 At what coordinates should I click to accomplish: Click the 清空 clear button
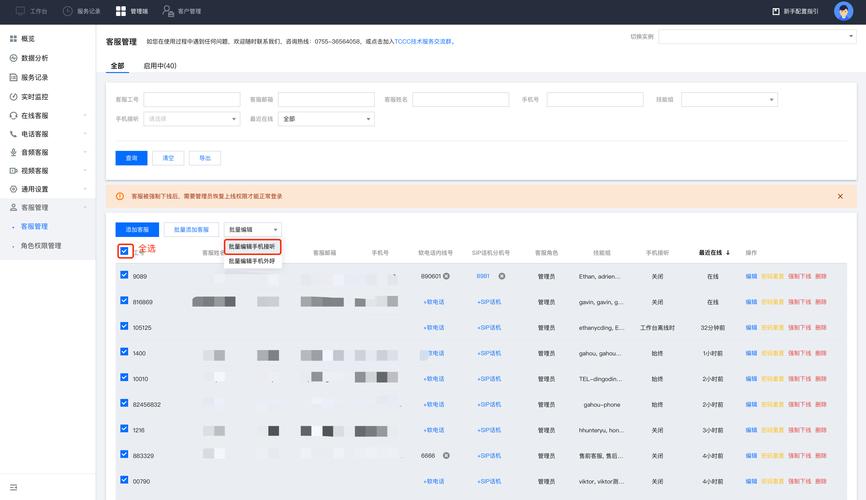[168, 158]
